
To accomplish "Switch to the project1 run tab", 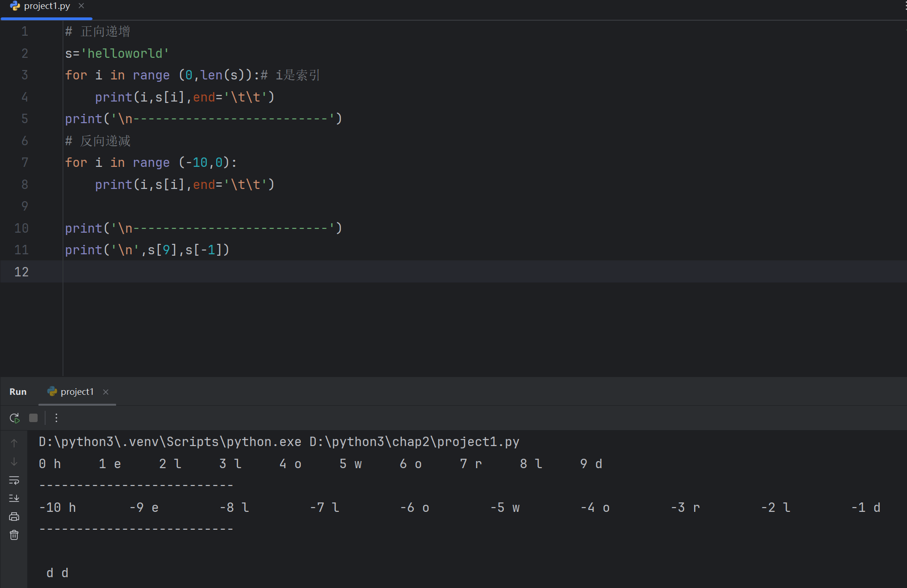I will click(77, 392).
